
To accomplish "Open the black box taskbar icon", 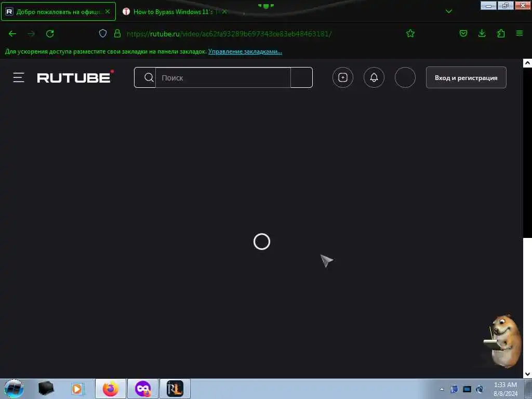I will pyautogui.click(x=46, y=389).
